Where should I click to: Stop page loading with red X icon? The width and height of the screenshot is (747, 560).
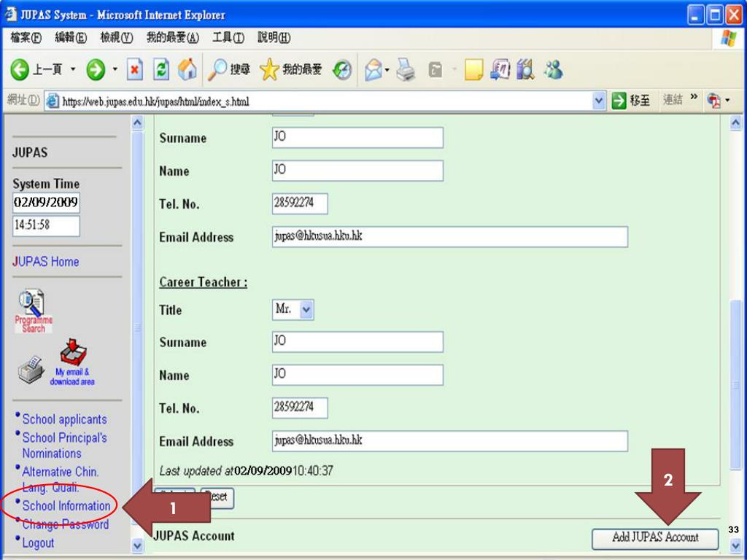[135, 70]
